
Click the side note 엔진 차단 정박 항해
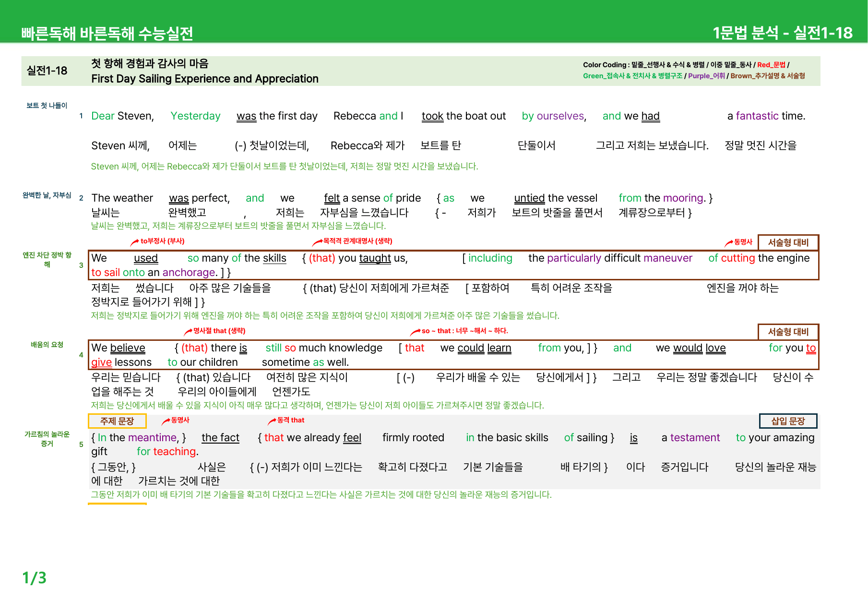[x=47, y=260]
